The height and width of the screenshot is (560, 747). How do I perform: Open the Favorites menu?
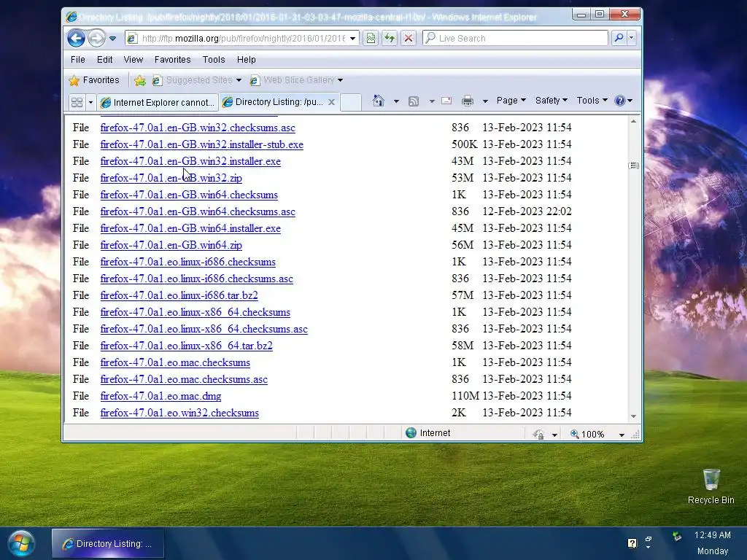click(x=172, y=60)
